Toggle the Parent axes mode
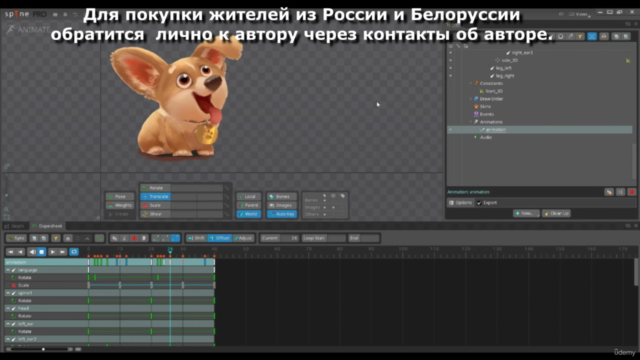The height and width of the screenshot is (360, 640). coord(249,205)
